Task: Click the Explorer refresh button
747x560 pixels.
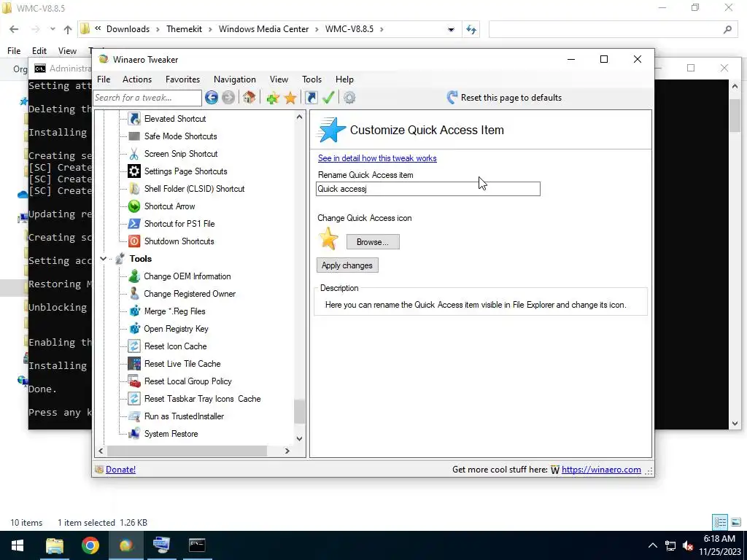Action: click(471, 29)
